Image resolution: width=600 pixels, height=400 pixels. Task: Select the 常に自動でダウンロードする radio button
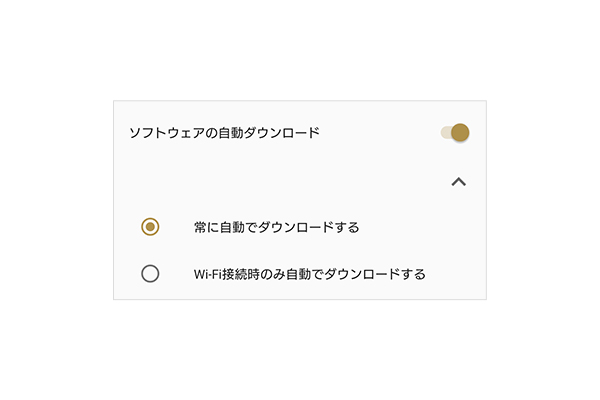point(150,227)
